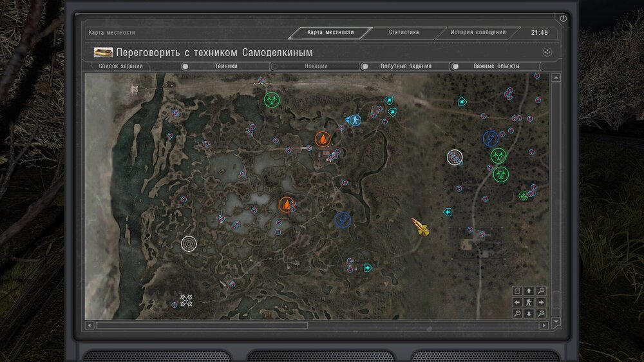
Task: Click the current task thumbnail image
Action: pyautogui.click(x=103, y=52)
